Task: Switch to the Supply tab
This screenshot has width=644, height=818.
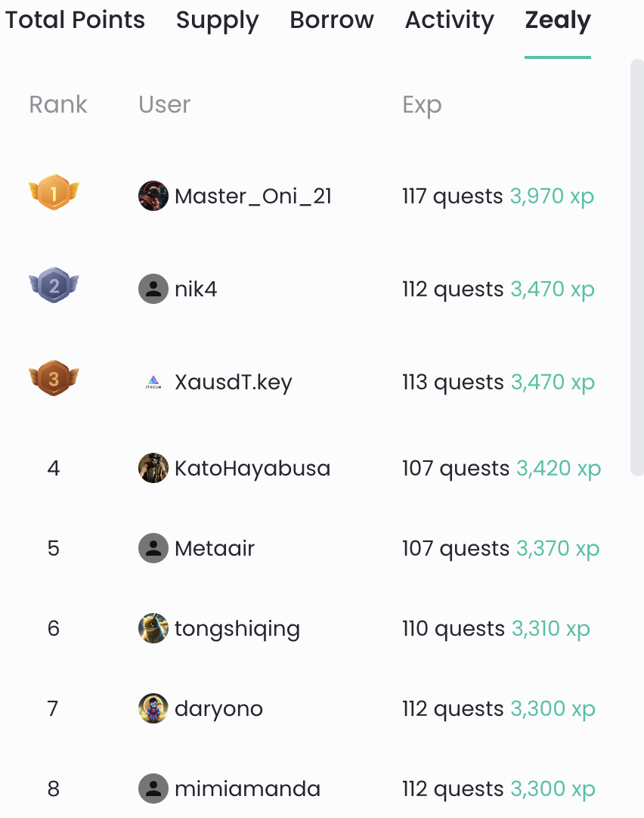Action: [218, 21]
